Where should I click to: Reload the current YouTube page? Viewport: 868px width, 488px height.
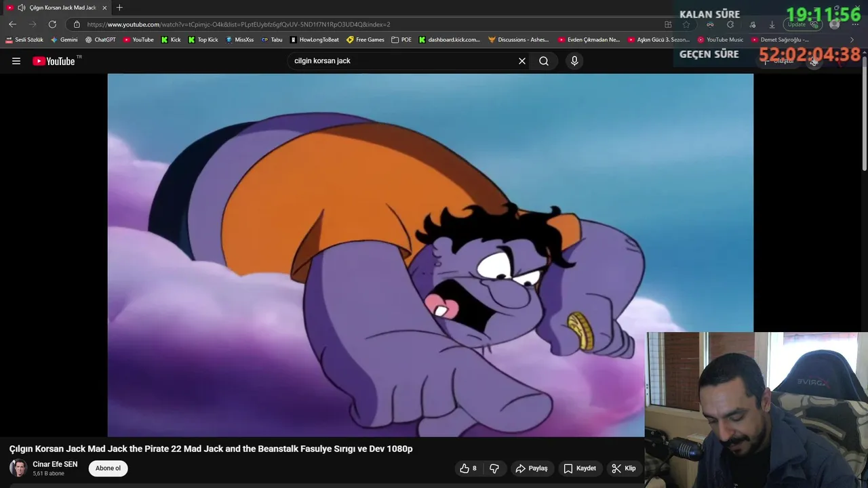(52, 24)
